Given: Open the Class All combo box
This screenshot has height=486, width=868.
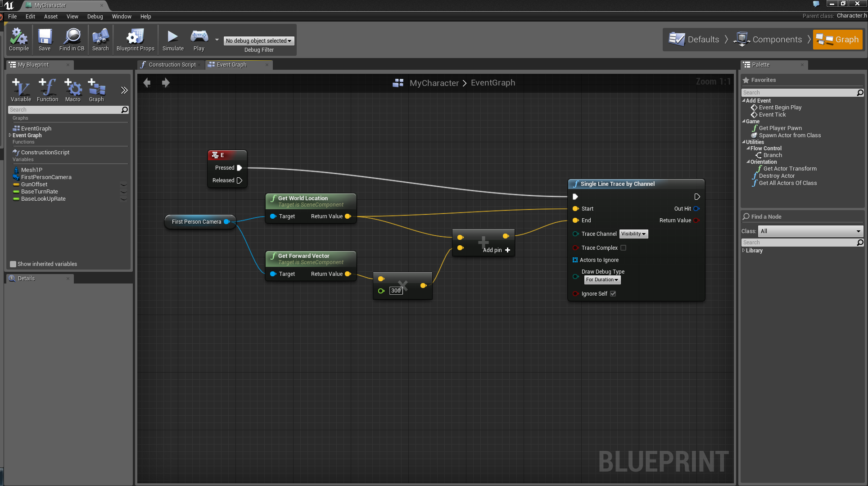Looking at the screenshot, I should [810, 231].
